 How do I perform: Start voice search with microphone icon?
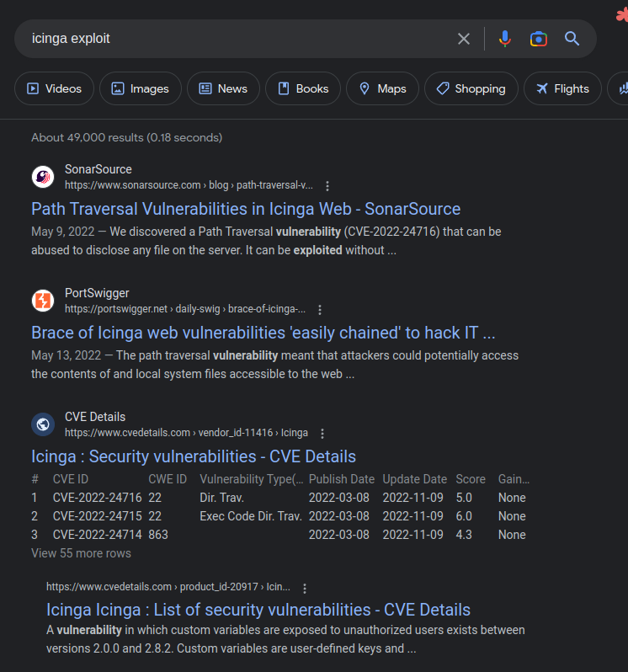(504, 39)
